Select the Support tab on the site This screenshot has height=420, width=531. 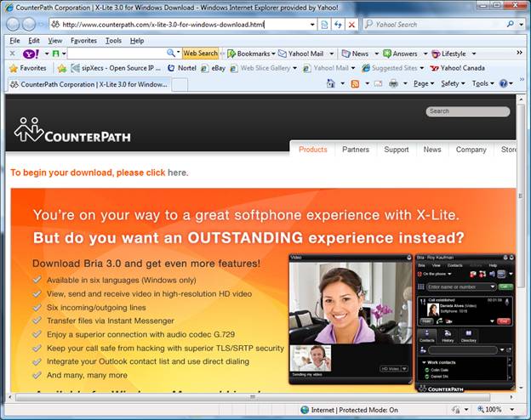pos(397,150)
